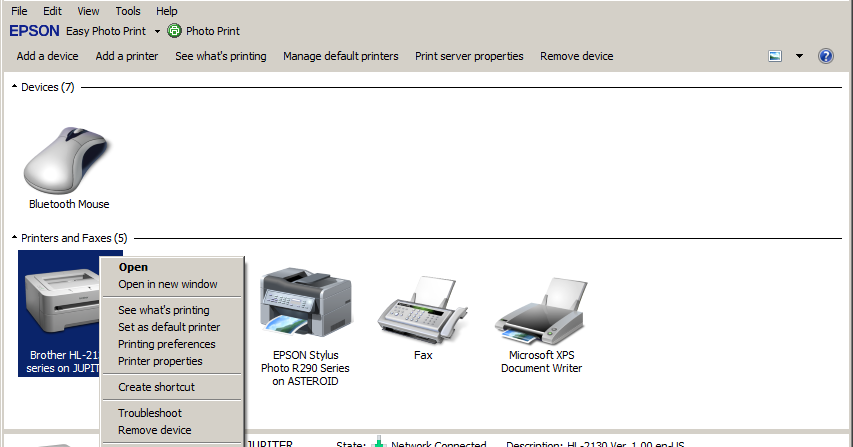Click the Photo Print label
This screenshot has height=447, width=853.
(x=213, y=31)
